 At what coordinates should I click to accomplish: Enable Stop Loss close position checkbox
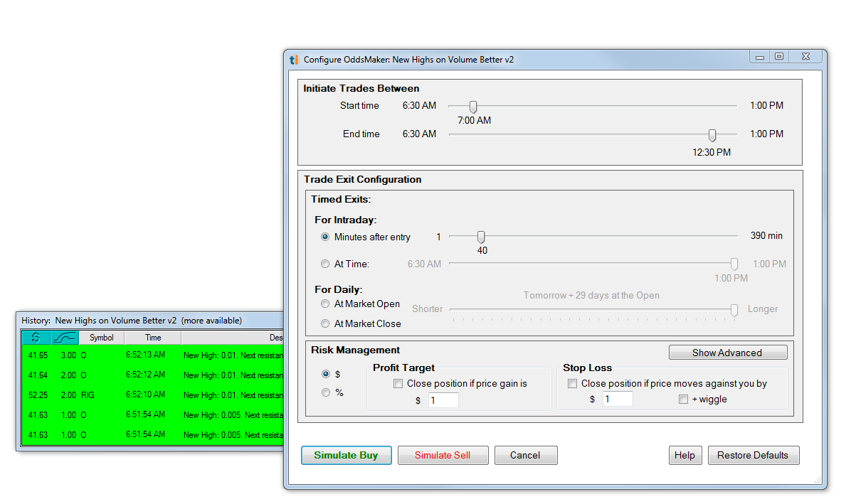click(x=573, y=384)
